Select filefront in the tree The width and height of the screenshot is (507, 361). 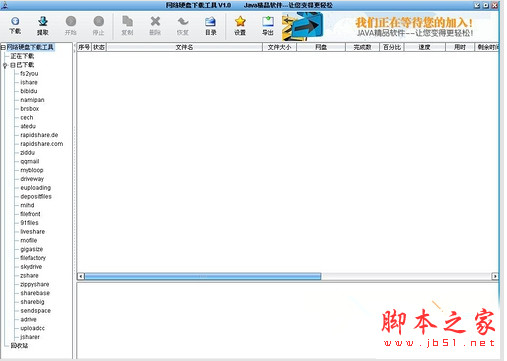click(30, 214)
